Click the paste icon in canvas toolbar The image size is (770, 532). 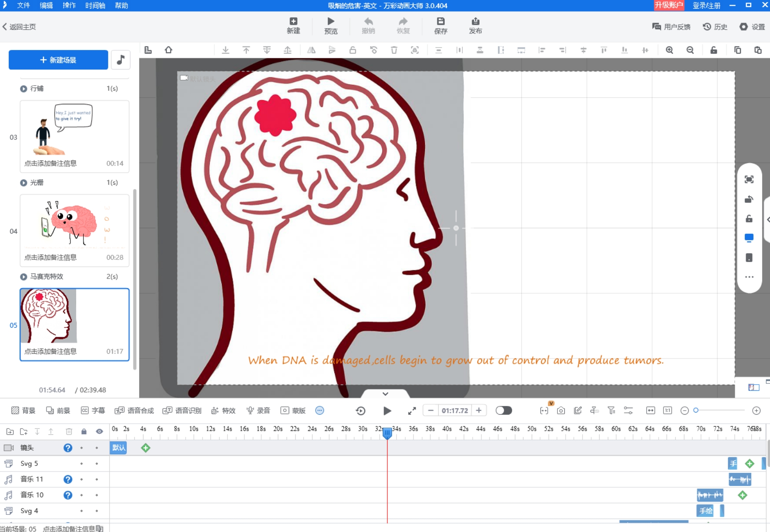click(x=758, y=50)
